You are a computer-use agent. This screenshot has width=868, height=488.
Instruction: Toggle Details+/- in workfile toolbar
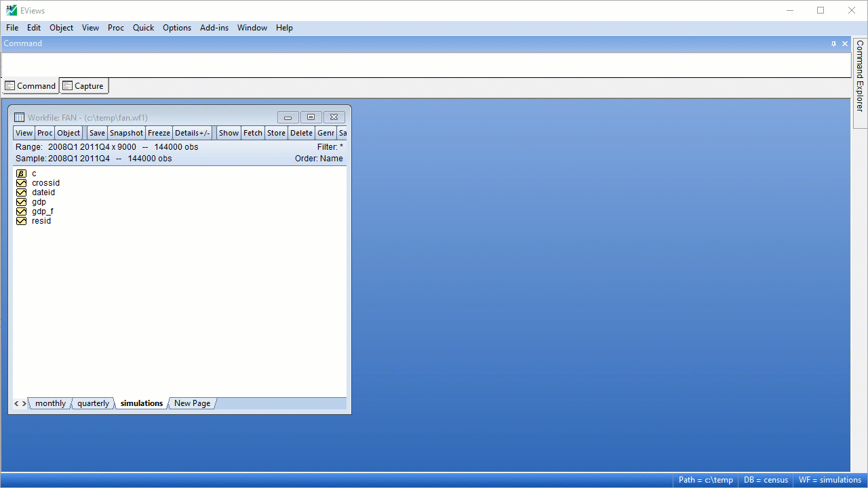pyautogui.click(x=193, y=133)
